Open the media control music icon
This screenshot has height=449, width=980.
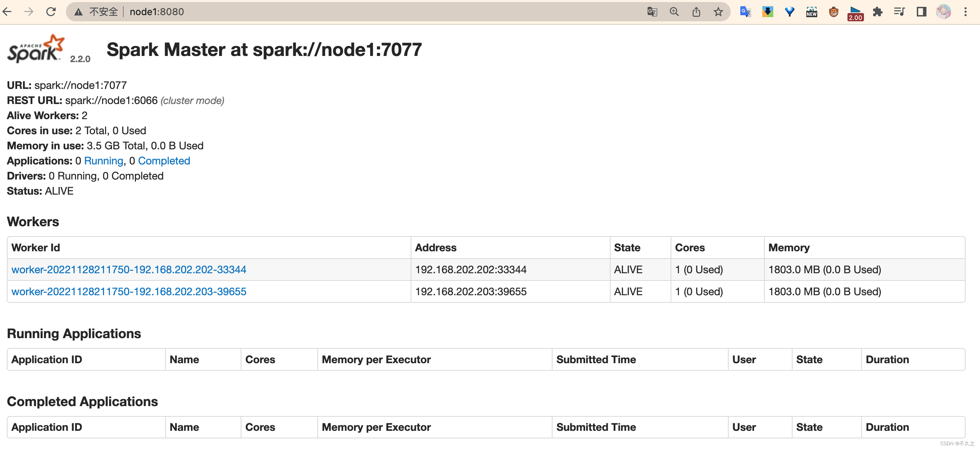(899, 12)
